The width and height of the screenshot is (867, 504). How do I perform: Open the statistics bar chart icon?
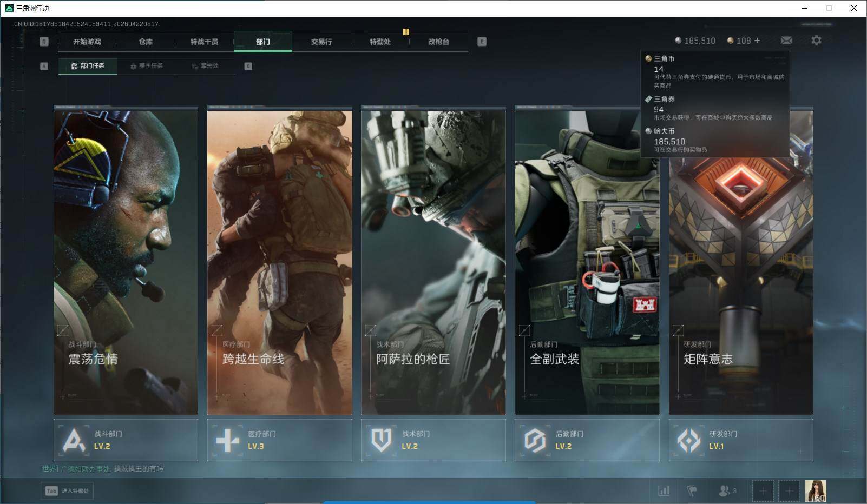(x=664, y=491)
